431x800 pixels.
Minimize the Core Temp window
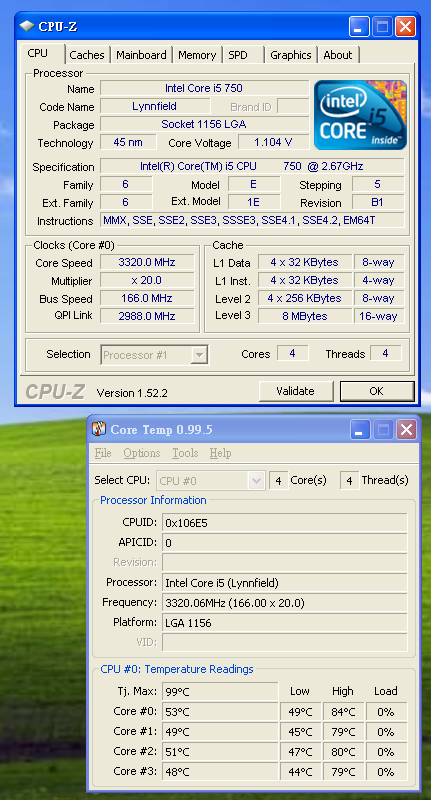click(360, 430)
